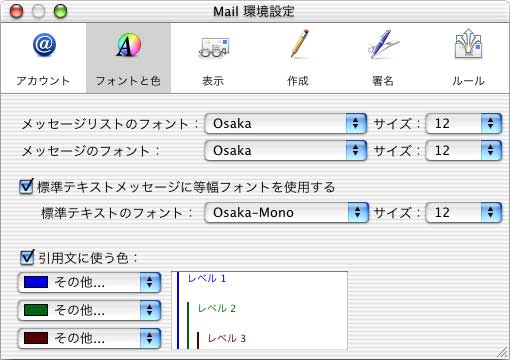Click the green zoom window button
Screen dimensions: 510x360
click(x=60, y=12)
